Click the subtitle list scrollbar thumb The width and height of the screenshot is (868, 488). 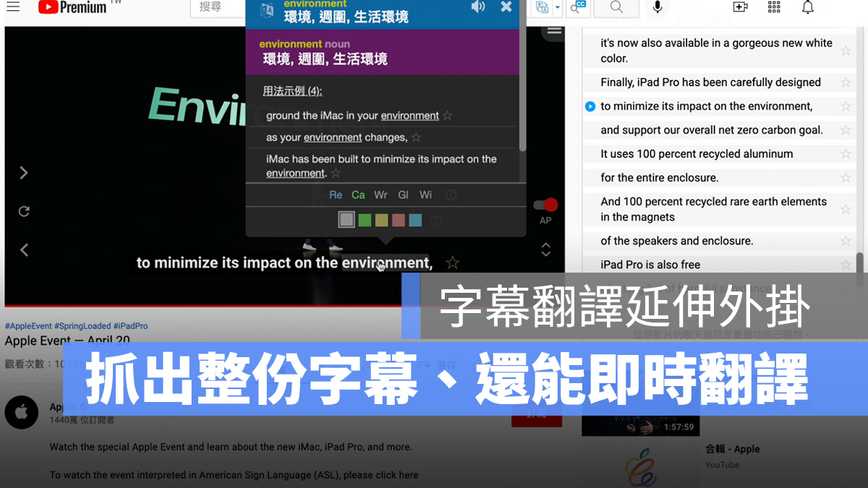(x=859, y=270)
